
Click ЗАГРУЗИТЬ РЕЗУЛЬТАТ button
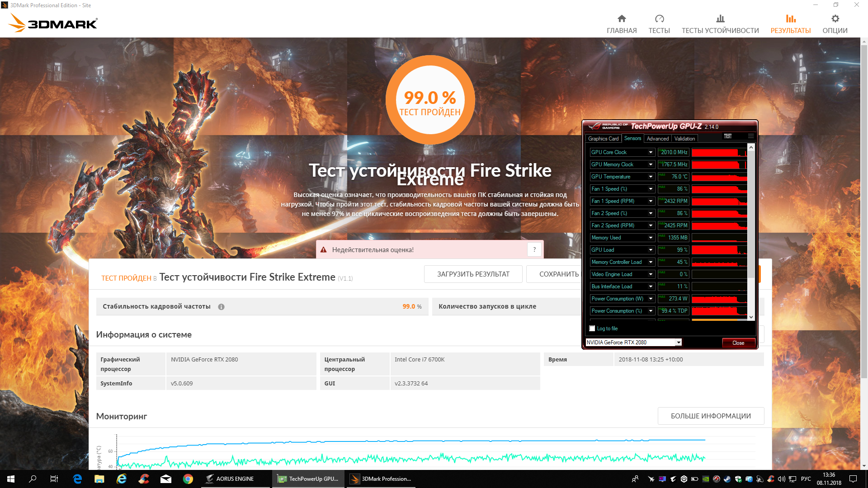(473, 274)
